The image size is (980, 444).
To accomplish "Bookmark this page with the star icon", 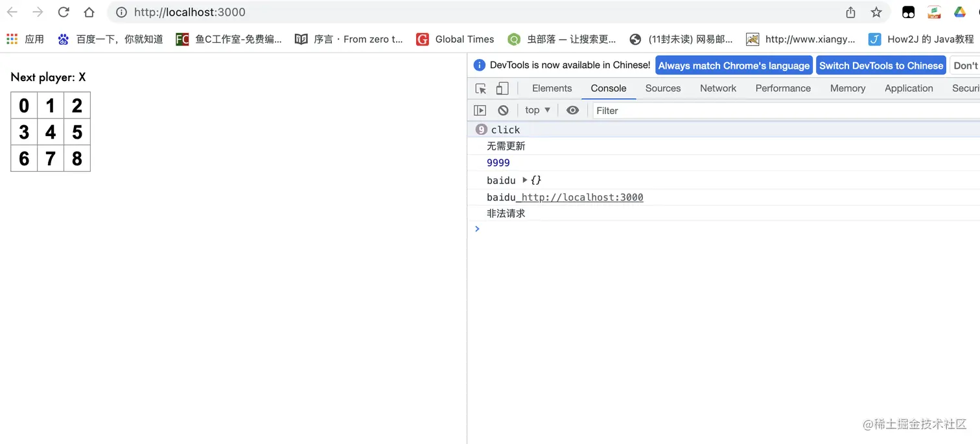I will tap(876, 12).
